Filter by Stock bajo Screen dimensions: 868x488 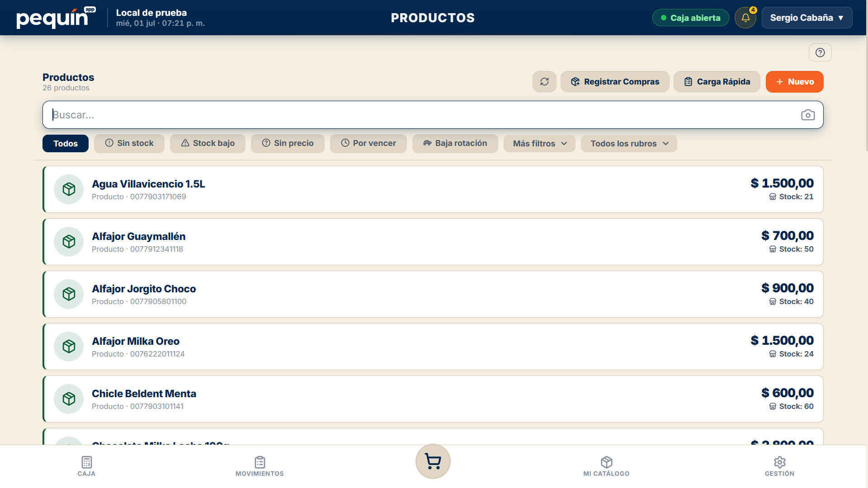(208, 144)
